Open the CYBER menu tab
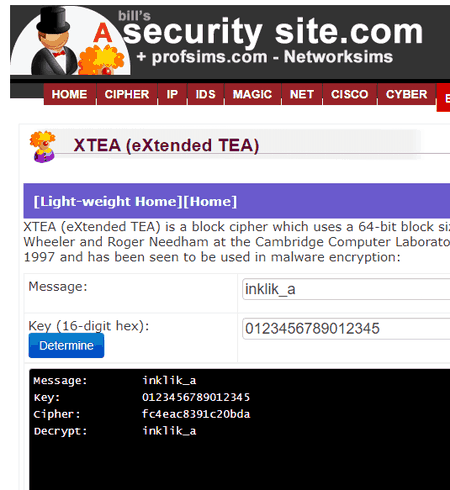 tap(406, 94)
